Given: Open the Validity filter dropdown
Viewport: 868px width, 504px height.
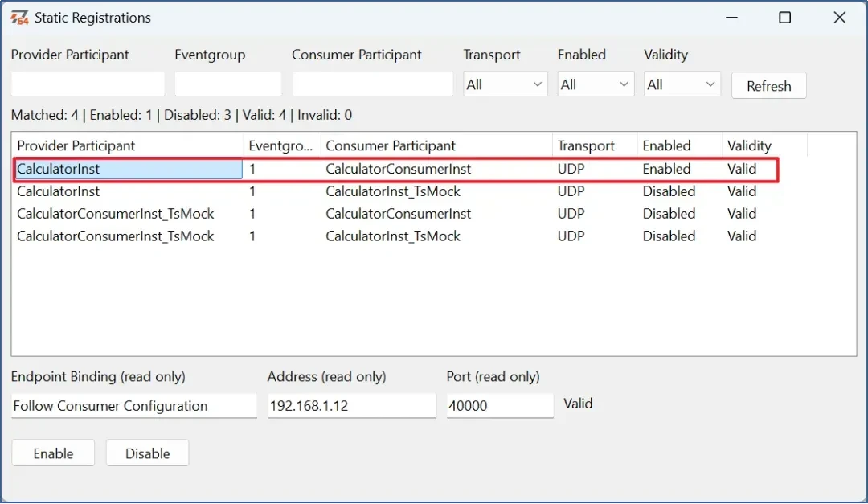Looking at the screenshot, I should click(682, 84).
